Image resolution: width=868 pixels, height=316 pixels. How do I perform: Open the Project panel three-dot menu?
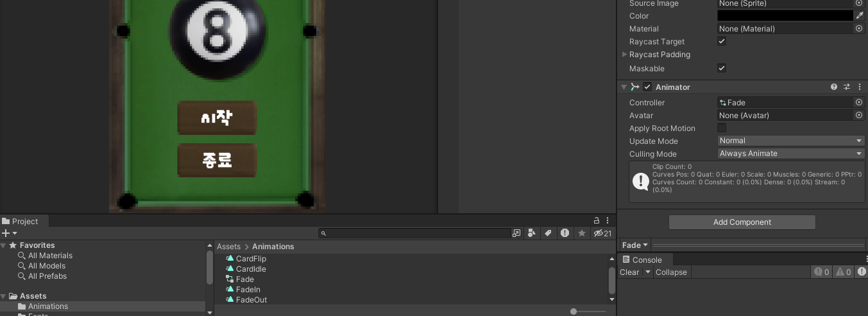pyautogui.click(x=608, y=220)
